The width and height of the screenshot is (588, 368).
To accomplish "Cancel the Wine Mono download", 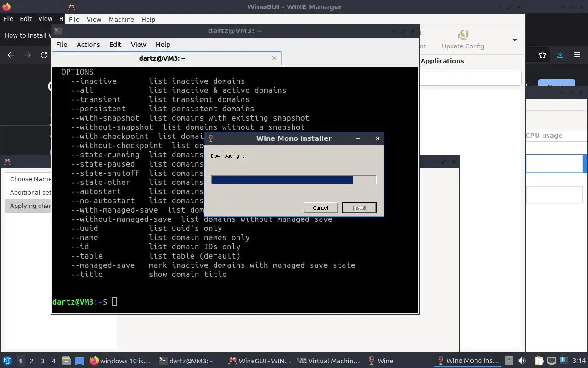I will (320, 208).
